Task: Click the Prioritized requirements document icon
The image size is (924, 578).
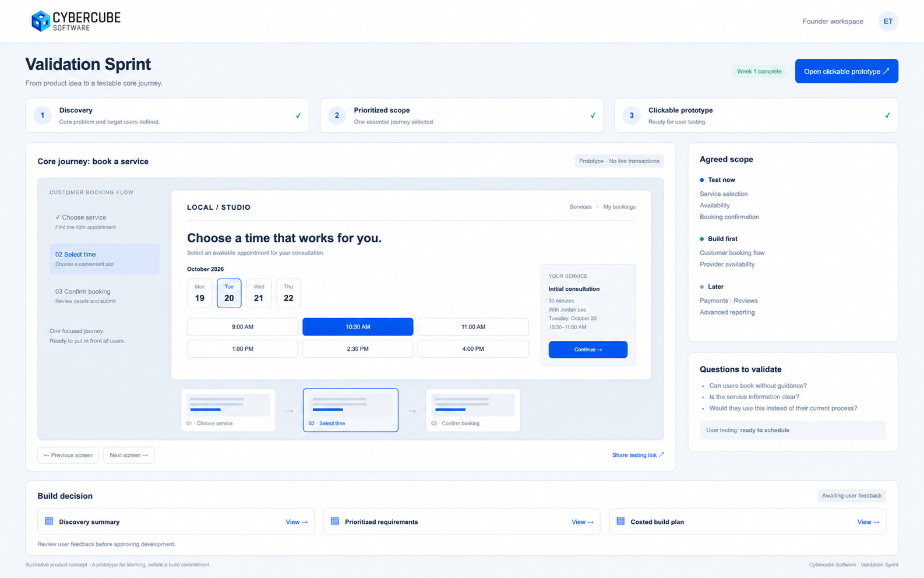Action: (335, 521)
